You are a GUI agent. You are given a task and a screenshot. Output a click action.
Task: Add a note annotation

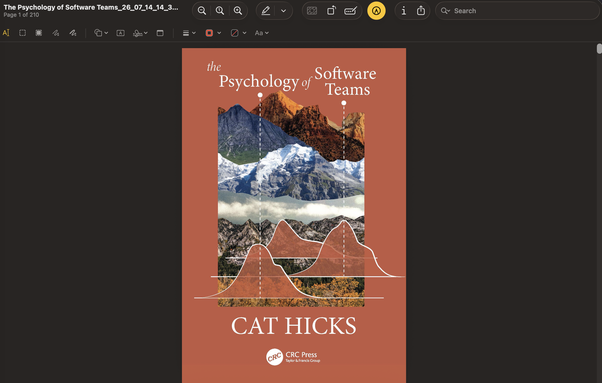160,33
